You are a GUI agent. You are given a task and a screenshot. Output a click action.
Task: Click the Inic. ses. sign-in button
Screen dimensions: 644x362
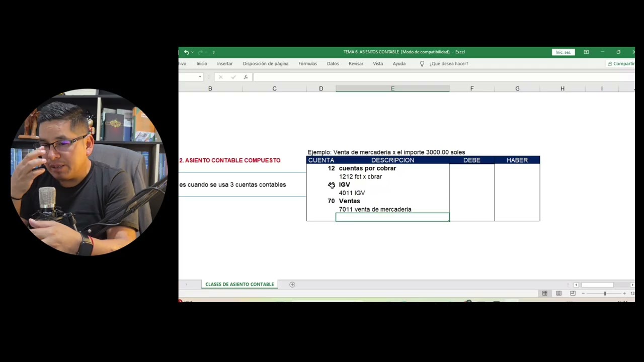(x=563, y=52)
